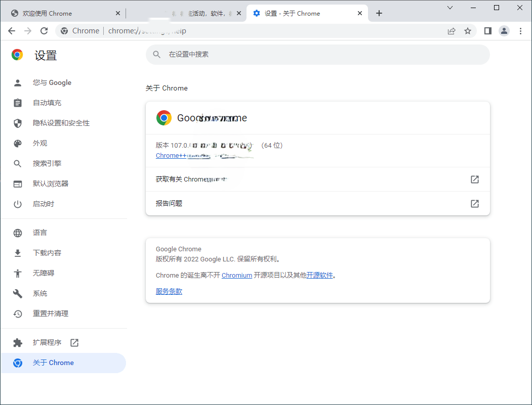
Task: Click the person icon beside 您与 Google
Action: (x=18, y=83)
